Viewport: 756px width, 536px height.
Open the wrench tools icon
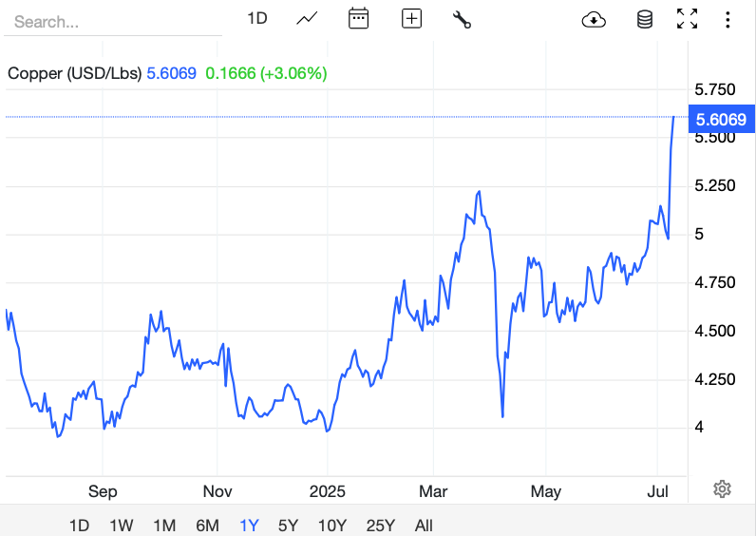tap(463, 19)
